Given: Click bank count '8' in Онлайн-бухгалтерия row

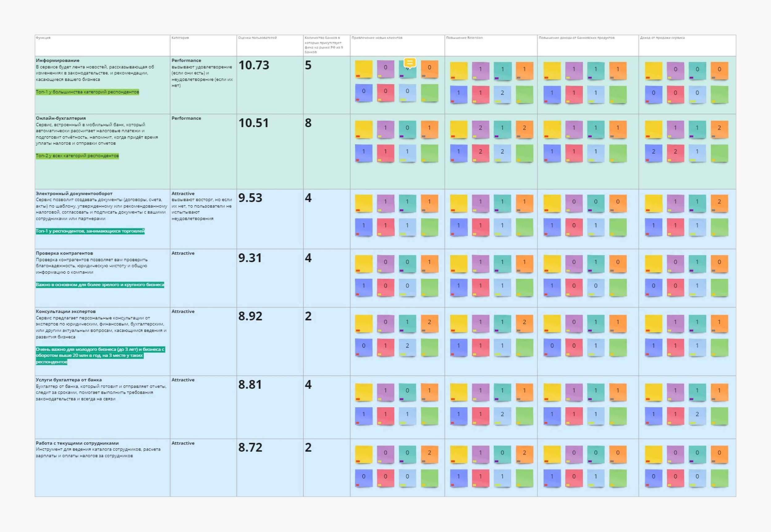Looking at the screenshot, I should coord(308,123).
